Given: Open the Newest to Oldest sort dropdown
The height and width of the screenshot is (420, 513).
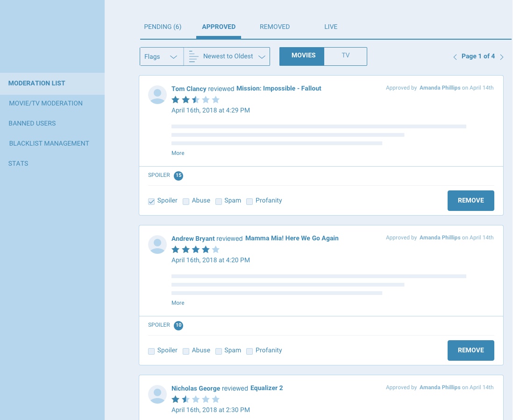Looking at the screenshot, I should pos(227,56).
